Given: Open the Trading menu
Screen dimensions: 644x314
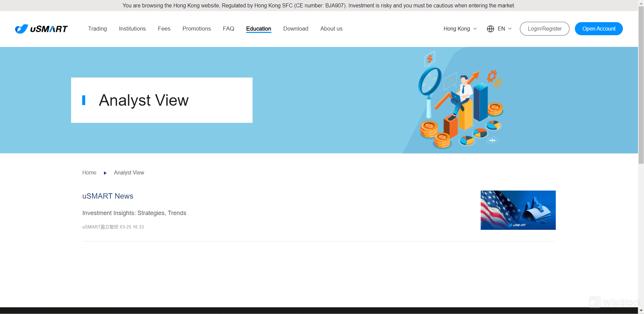Looking at the screenshot, I should pos(98,29).
